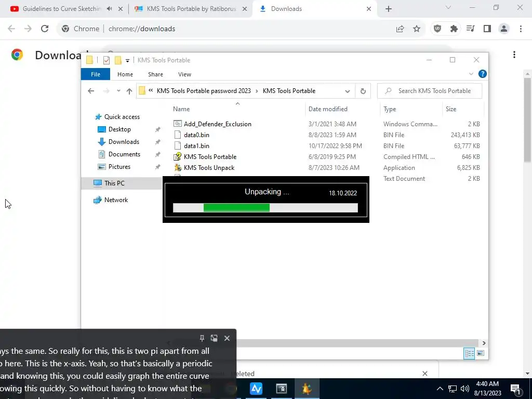
Task: Click the shield extension icon in Chrome
Action: click(x=437, y=29)
